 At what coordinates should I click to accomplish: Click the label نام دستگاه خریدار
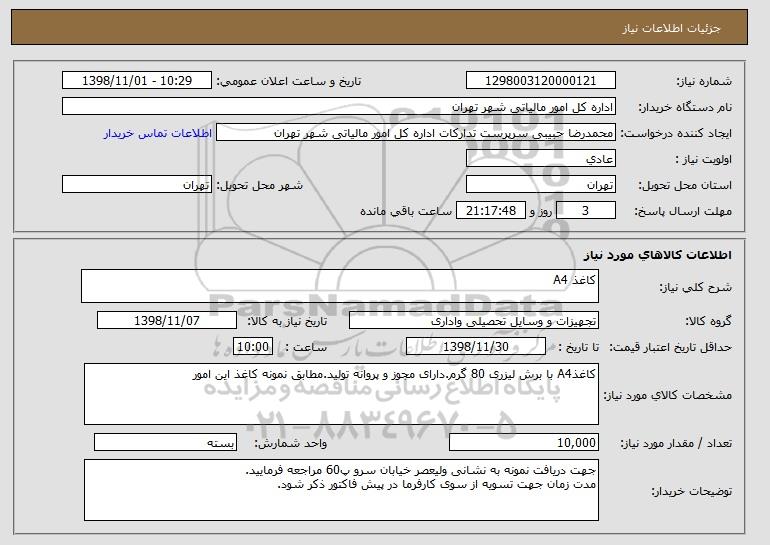pos(685,107)
